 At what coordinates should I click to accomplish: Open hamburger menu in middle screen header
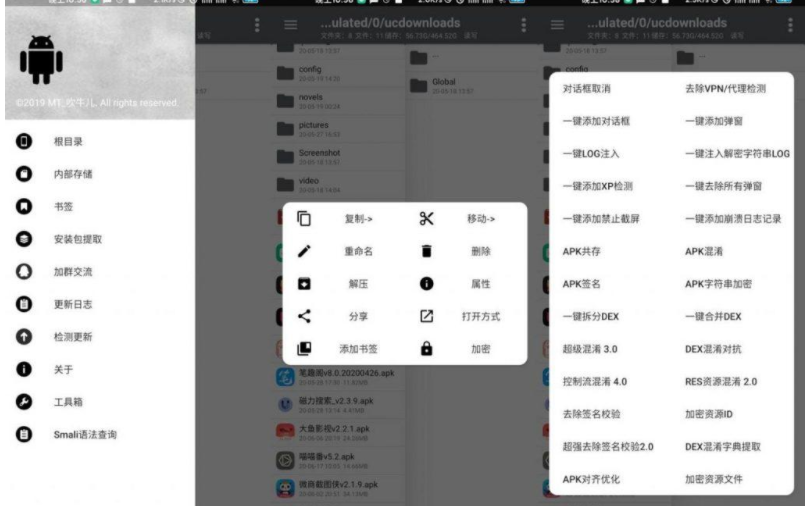click(x=291, y=25)
